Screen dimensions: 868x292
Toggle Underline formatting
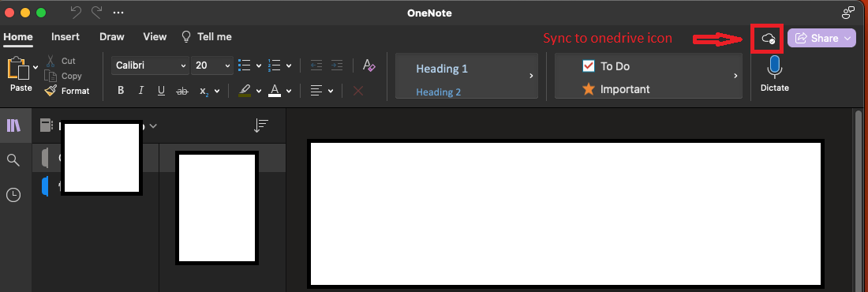[x=161, y=91]
